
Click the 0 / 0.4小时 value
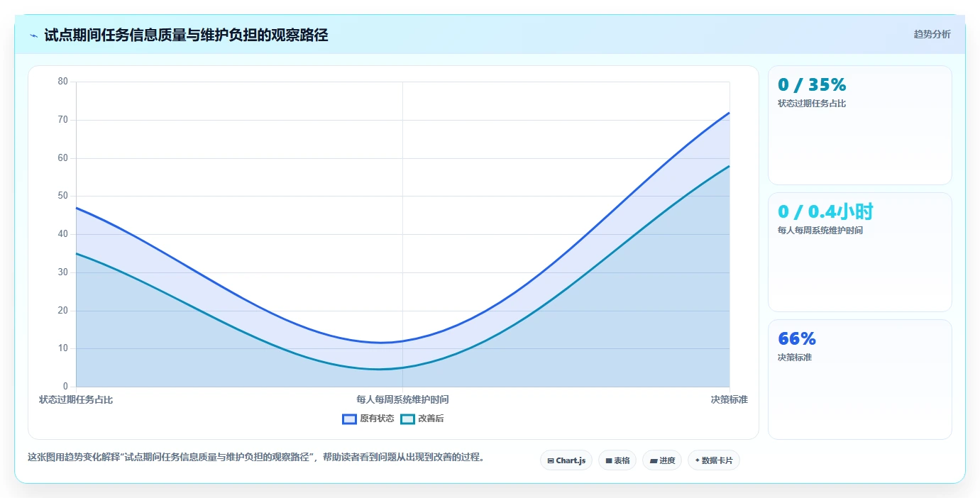(x=825, y=211)
